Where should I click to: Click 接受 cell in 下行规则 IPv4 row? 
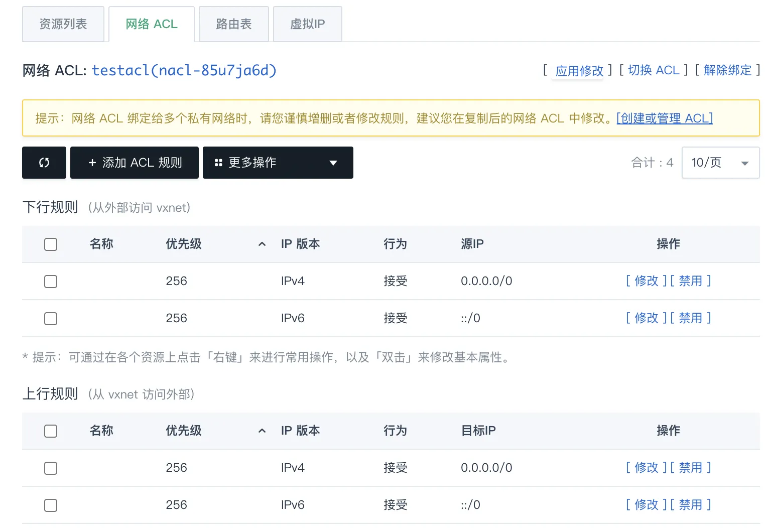coord(396,281)
